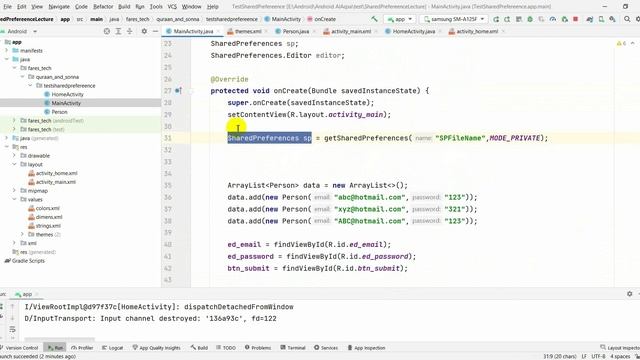Open the SDK Manager icon
This screenshot has height=360, width=640.
pyautogui.click(x=612, y=19)
